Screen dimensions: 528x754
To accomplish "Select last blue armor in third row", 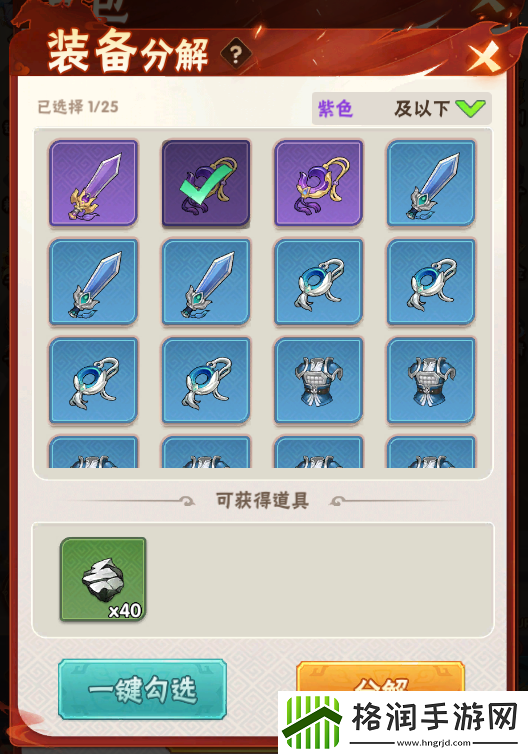I will (x=431, y=380).
